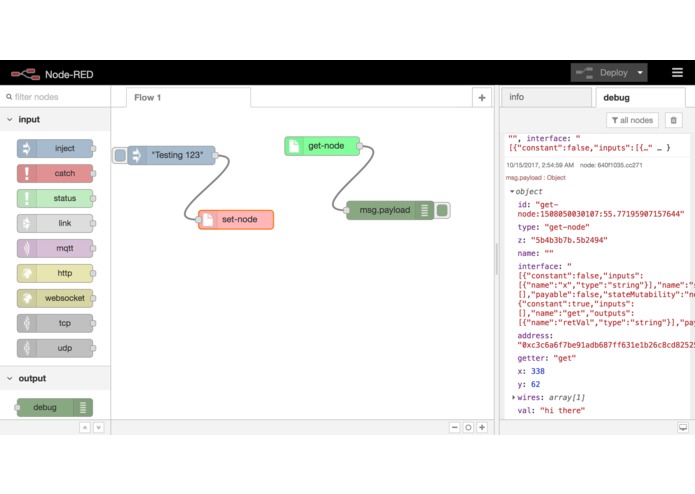The width and height of the screenshot is (695, 494).
Task: Click the Node-RED logo
Action: pos(25,74)
